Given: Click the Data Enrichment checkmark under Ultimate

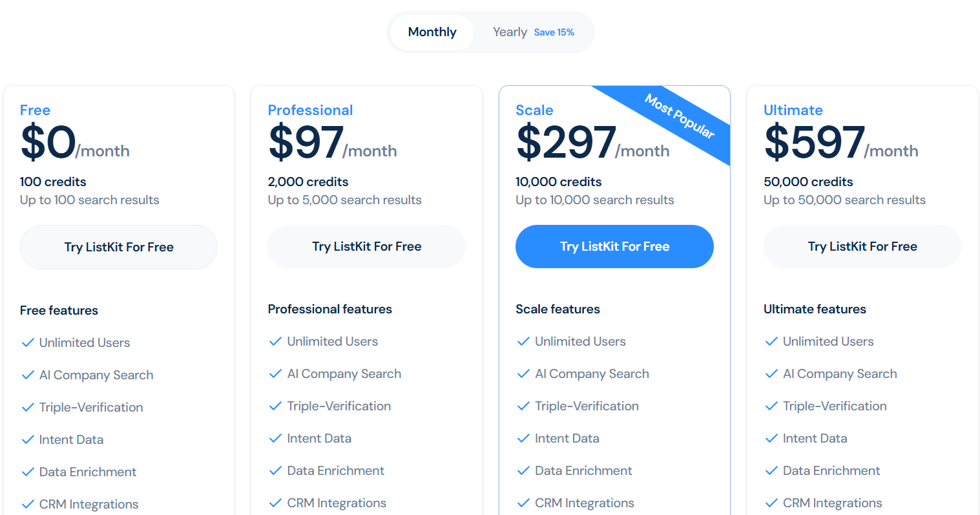Looking at the screenshot, I should [771, 470].
